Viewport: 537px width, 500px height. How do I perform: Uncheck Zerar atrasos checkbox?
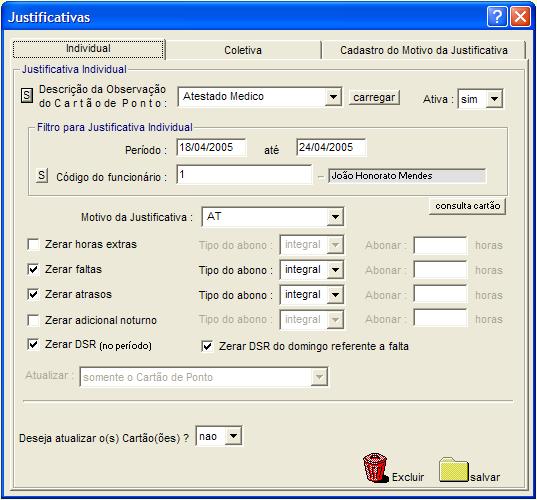tap(33, 294)
